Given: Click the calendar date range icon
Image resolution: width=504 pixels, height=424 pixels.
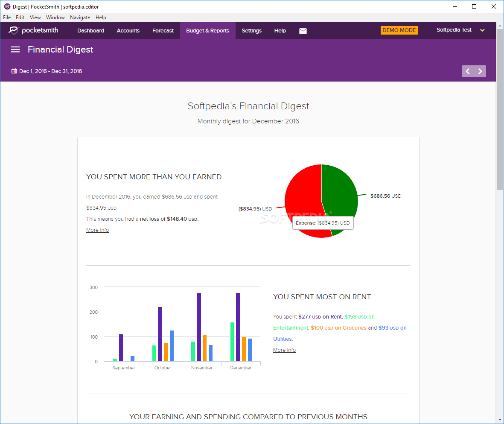Looking at the screenshot, I should click(x=14, y=71).
